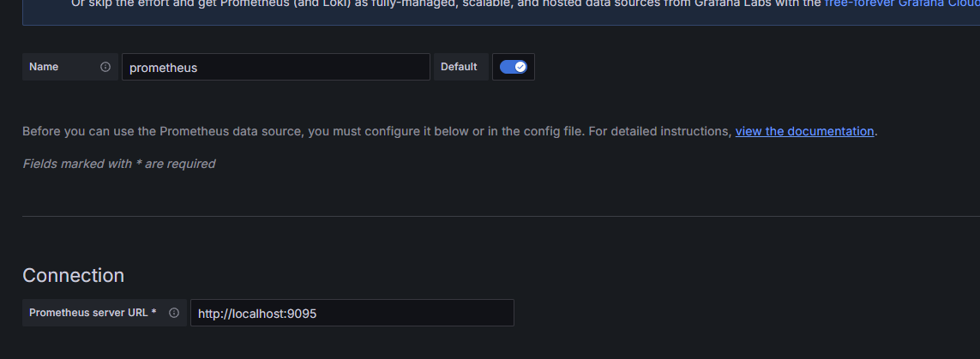980x359 pixels.
Task: Click the required asterisk on URL label
Action: pos(153,313)
